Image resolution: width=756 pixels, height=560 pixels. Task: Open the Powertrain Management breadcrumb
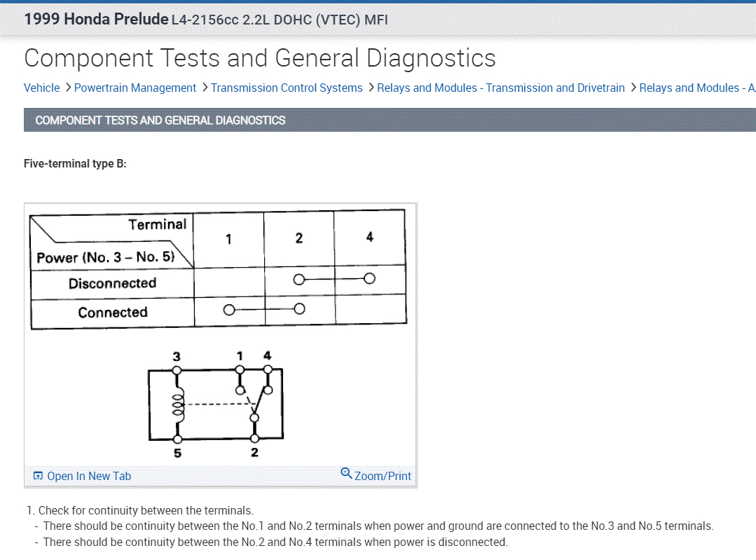[x=135, y=88]
